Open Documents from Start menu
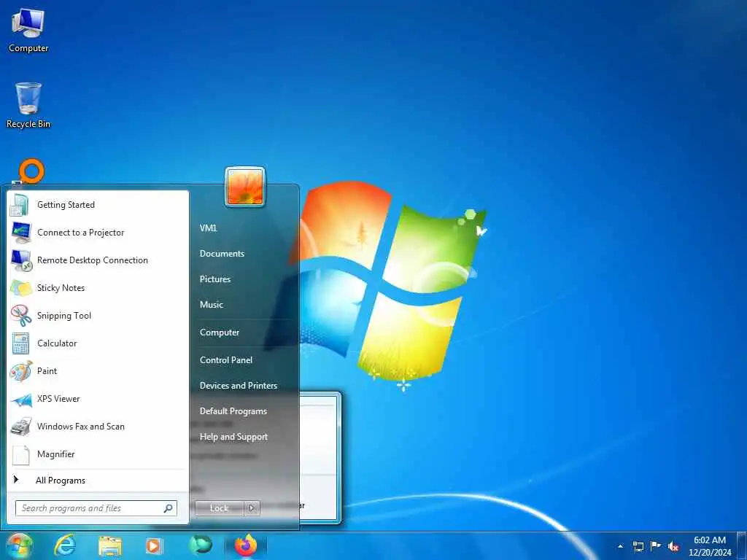This screenshot has width=747, height=560. (222, 254)
